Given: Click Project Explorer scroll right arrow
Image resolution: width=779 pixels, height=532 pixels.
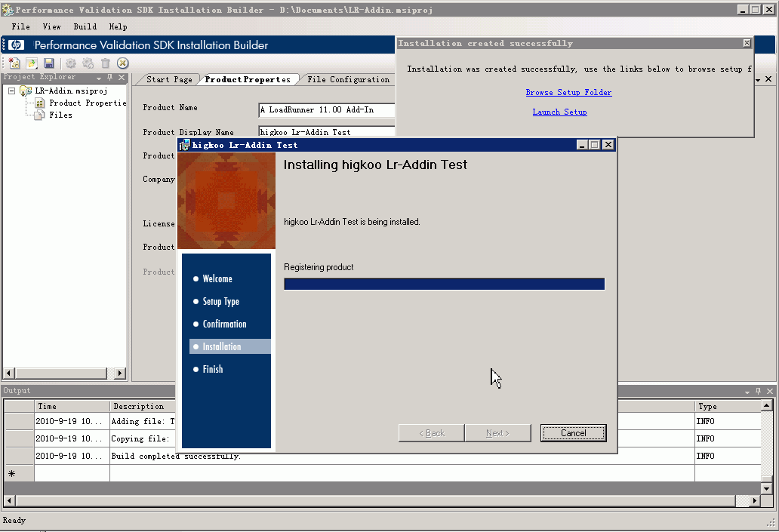Looking at the screenshot, I should click(120, 373).
